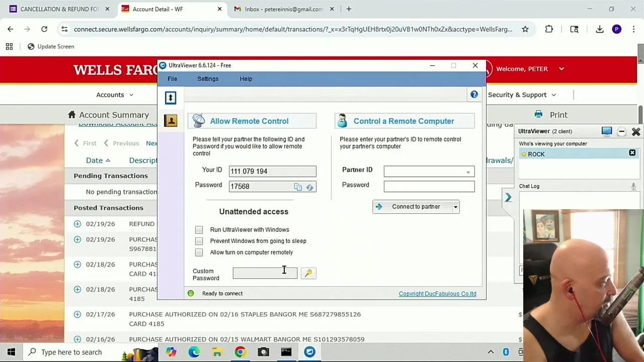Open the UltraViewer File menu

click(x=172, y=79)
